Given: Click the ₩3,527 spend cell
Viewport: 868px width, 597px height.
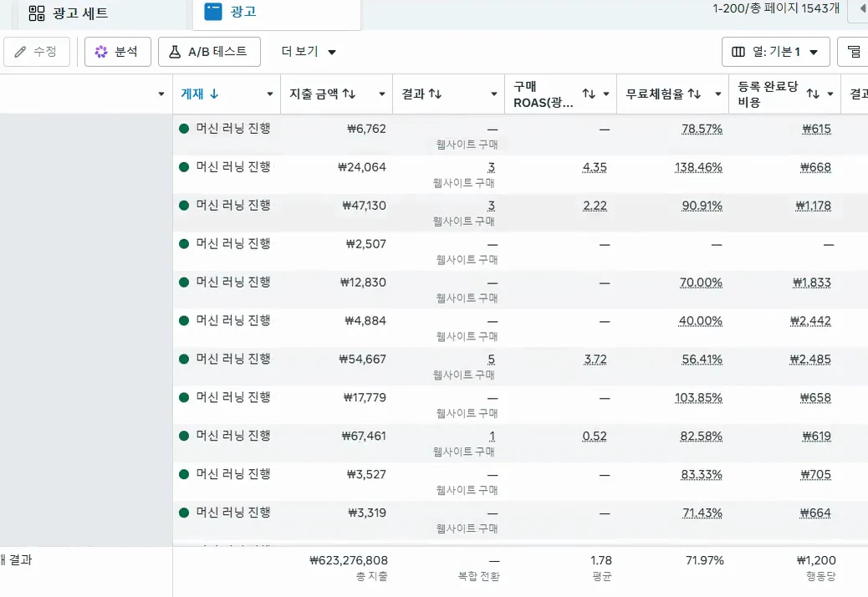Looking at the screenshot, I should pos(366,475).
